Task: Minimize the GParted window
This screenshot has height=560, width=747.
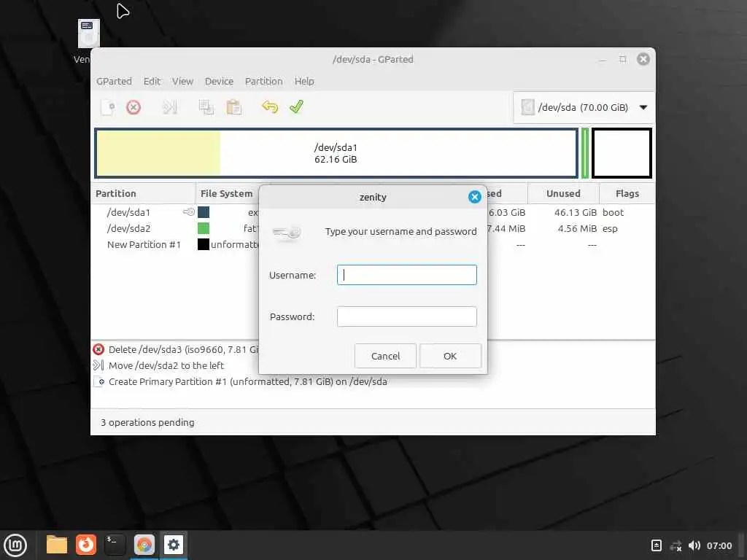Action: click(603, 60)
